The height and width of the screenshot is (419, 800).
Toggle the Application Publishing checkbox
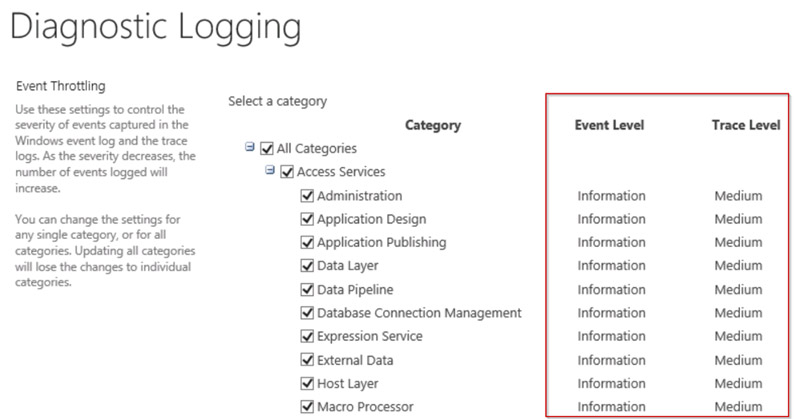tap(307, 243)
